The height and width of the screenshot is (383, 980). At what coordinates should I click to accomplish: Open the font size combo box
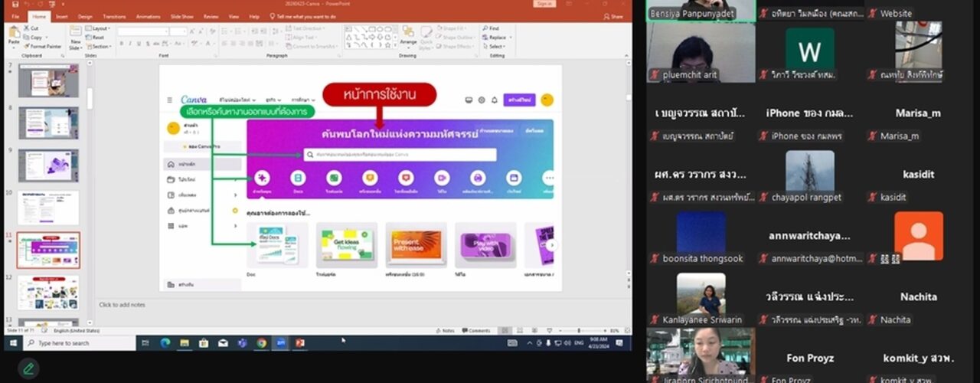click(178, 31)
